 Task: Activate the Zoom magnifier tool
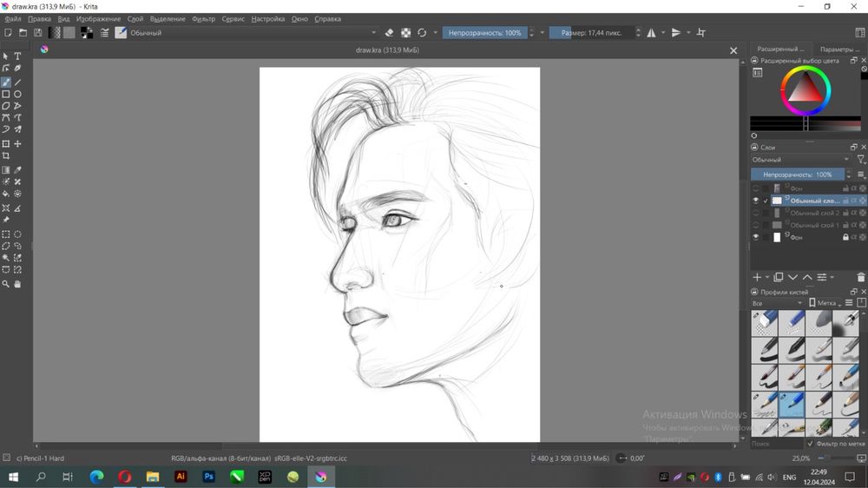coord(5,284)
